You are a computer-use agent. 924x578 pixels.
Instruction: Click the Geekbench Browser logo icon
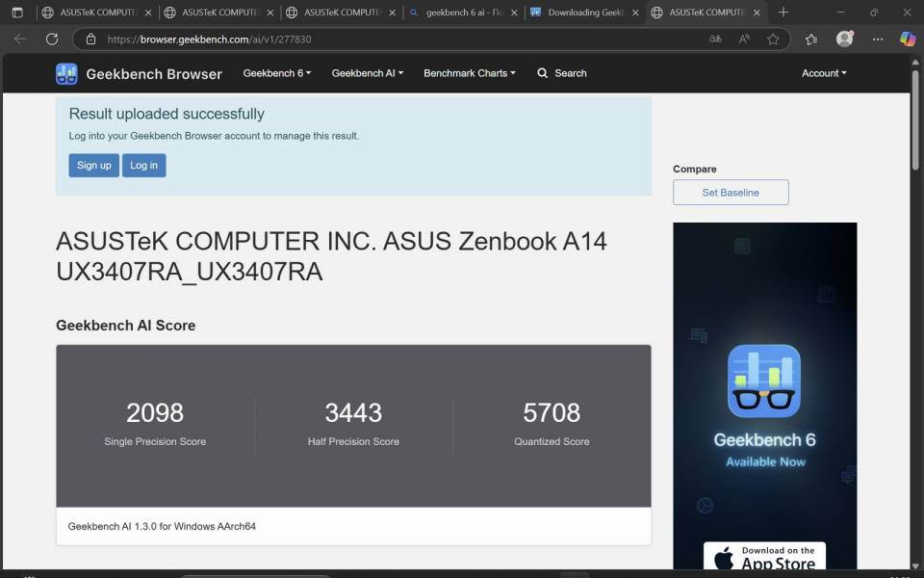tap(66, 74)
